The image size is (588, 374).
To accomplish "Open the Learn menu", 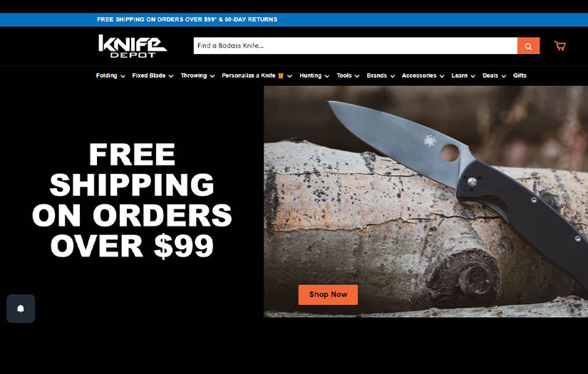I will (463, 76).
